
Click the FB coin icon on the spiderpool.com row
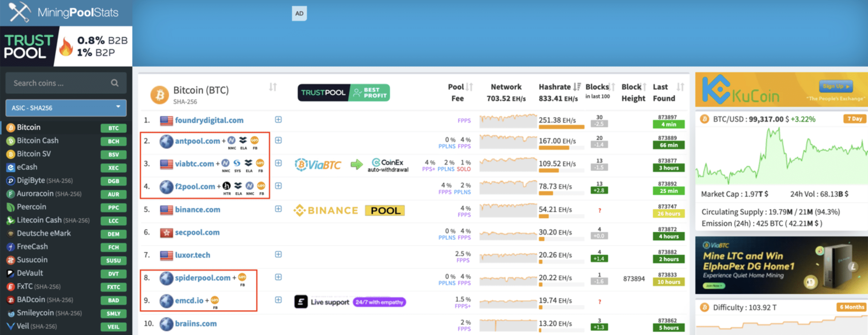(x=242, y=277)
